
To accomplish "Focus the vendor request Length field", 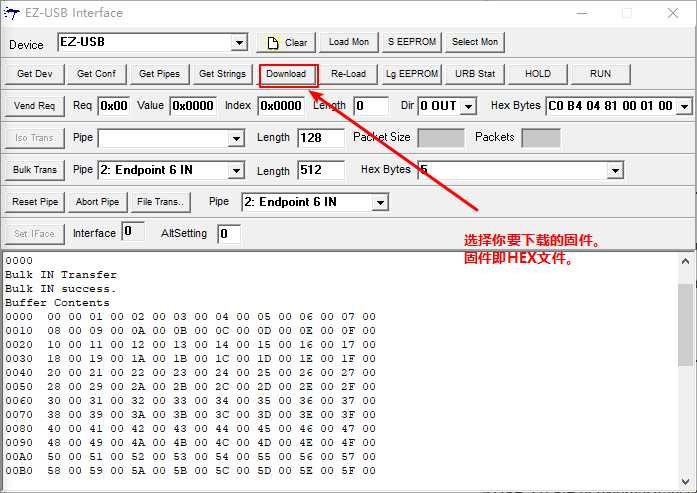I will coord(371,106).
